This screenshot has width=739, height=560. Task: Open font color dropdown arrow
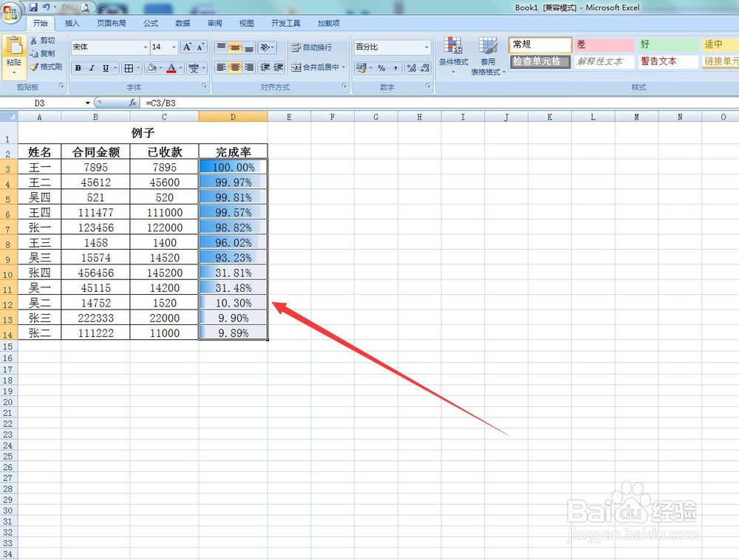pos(180,68)
